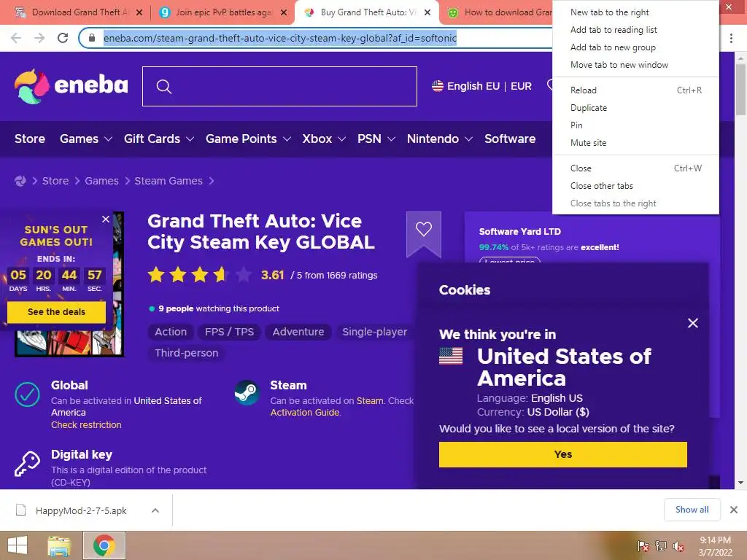Click Yes to see local site version
The width and height of the screenshot is (747, 560).
[x=562, y=454]
